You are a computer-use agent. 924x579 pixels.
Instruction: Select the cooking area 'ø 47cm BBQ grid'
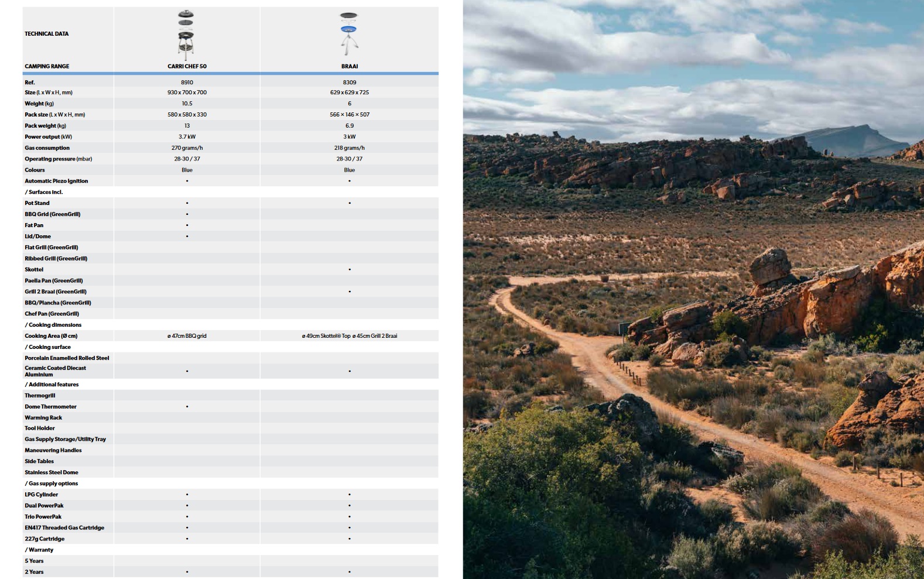coord(187,337)
